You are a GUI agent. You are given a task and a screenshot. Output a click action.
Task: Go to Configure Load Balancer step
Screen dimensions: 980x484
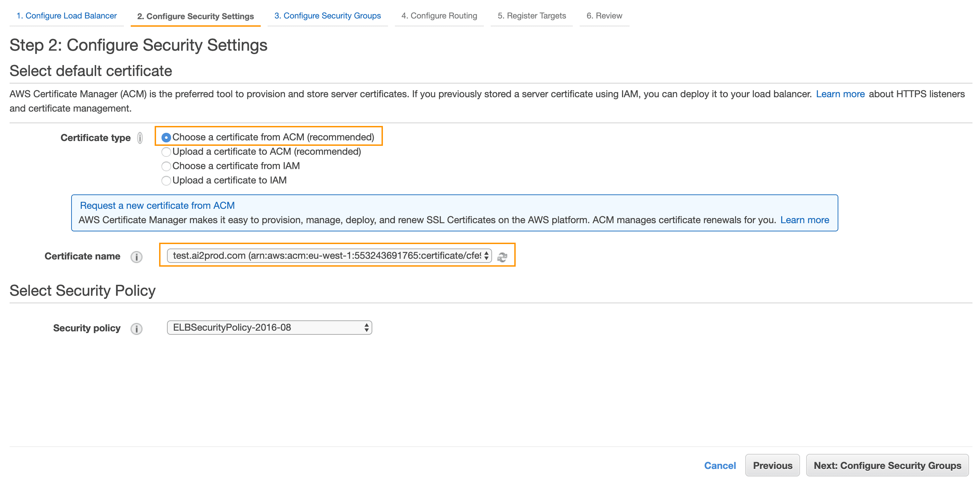pyautogui.click(x=67, y=16)
